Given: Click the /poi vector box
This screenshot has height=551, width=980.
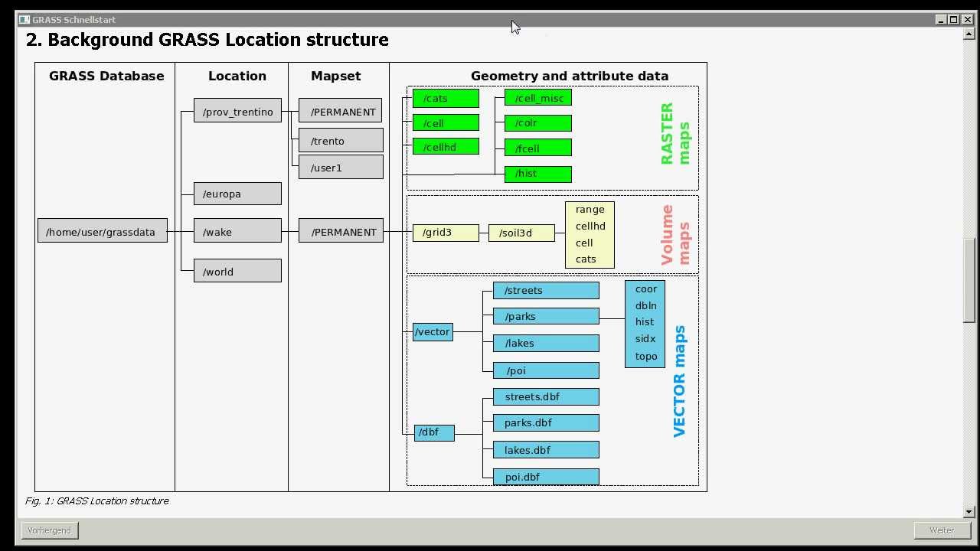Looking at the screenshot, I should pos(546,370).
